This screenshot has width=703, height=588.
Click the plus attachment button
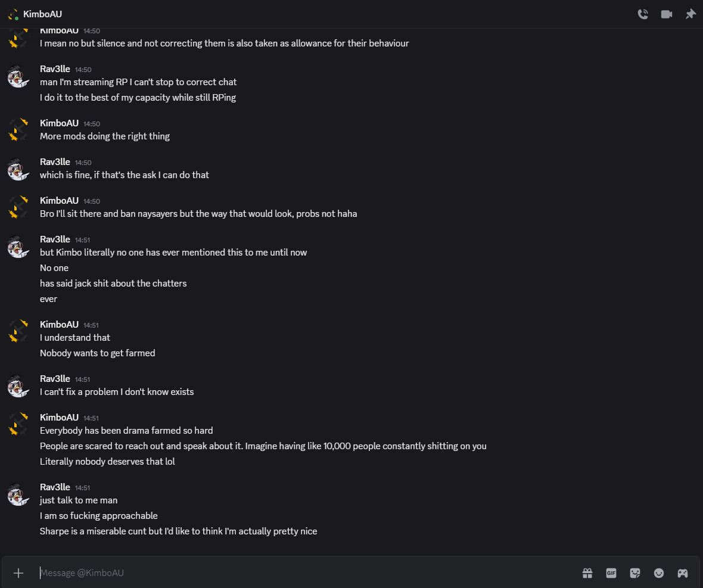[x=18, y=573]
